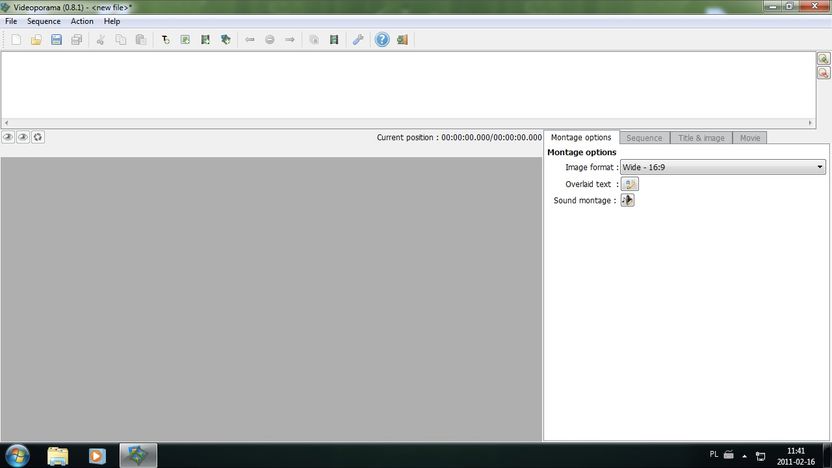Open the Action menu
Viewport: 832px width, 468px height.
pyautogui.click(x=82, y=21)
